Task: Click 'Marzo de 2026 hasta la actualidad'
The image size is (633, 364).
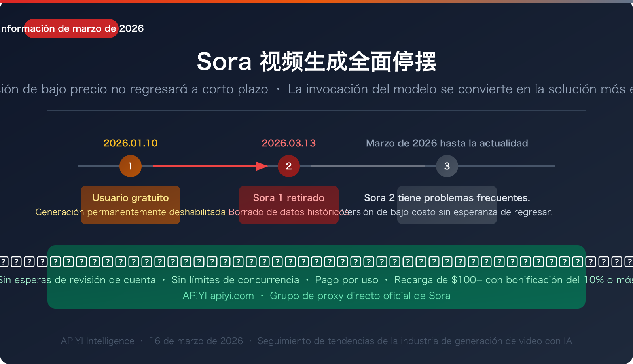Action: click(447, 143)
